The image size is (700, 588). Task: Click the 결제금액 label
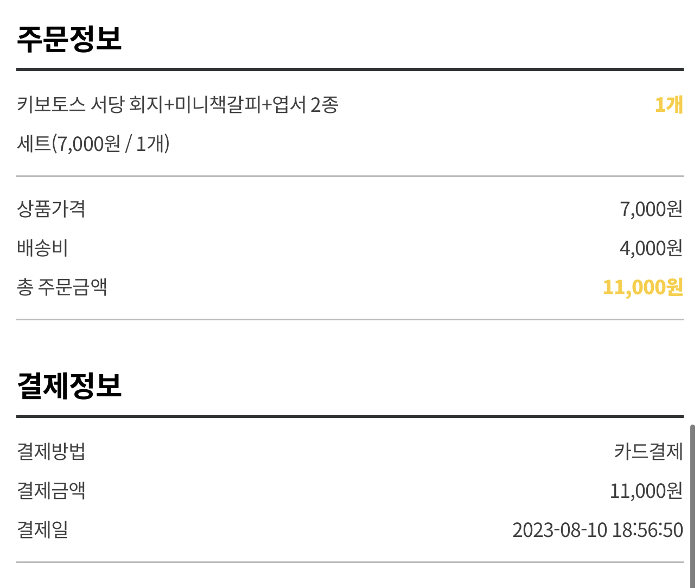pyautogui.click(x=51, y=491)
